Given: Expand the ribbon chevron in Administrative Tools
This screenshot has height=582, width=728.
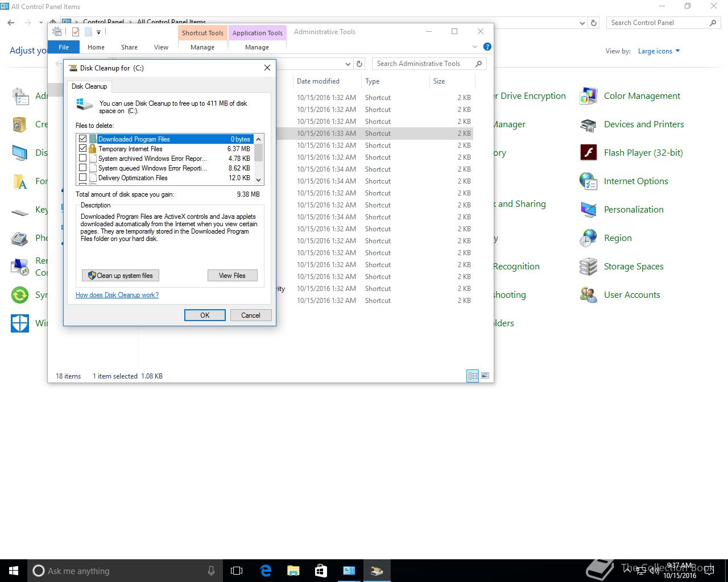Looking at the screenshot, I should 475,47.
